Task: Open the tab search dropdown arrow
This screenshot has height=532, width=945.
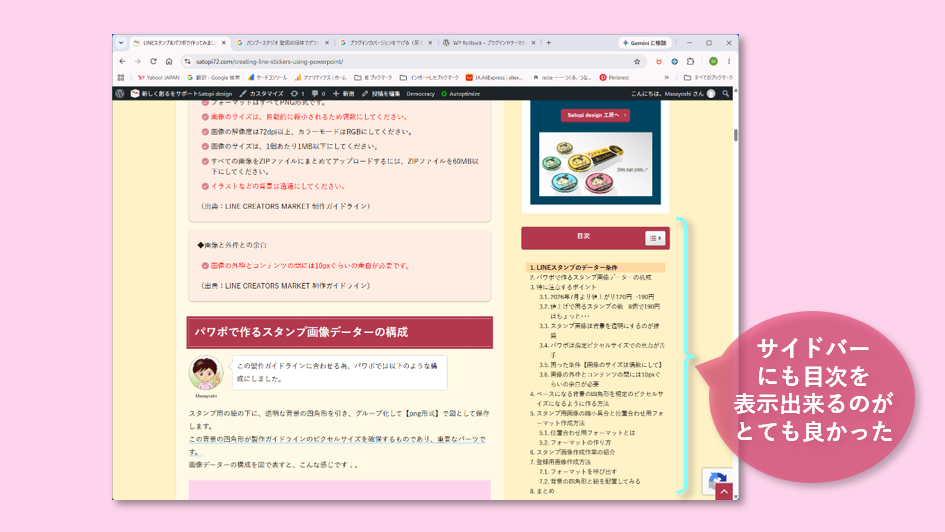Action: pyautogui.click(x=121, y=43)
